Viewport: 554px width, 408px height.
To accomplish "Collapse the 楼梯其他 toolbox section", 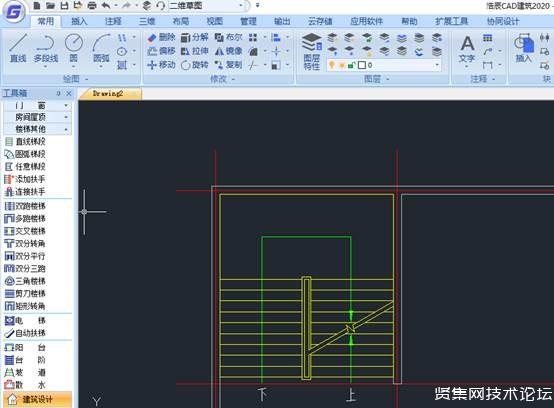I will pos(37,129).
